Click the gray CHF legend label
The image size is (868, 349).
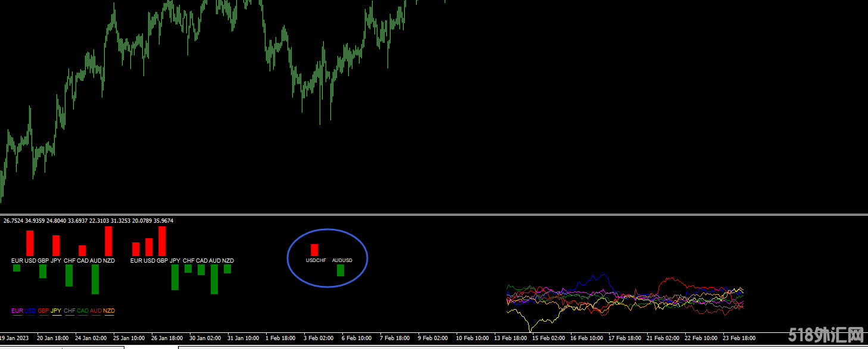(70, 311)
